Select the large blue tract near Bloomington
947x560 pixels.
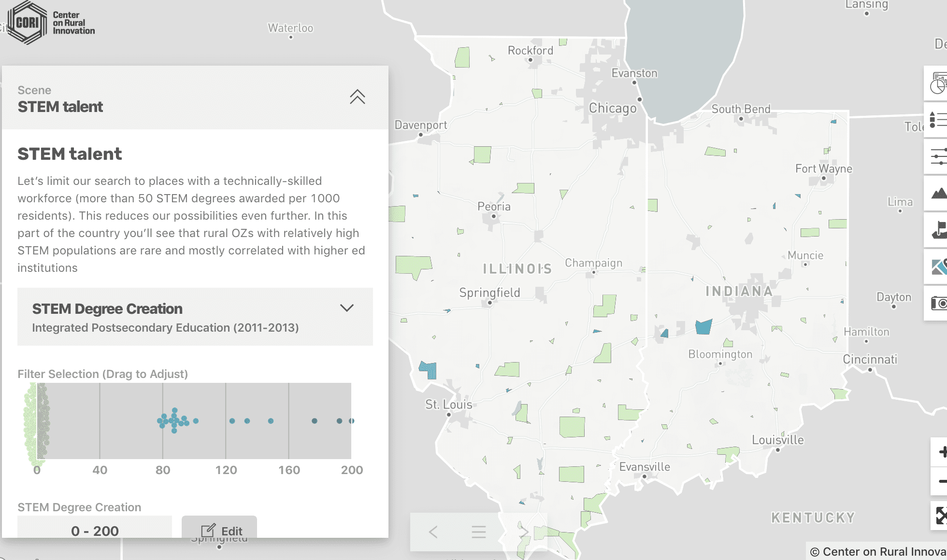(x=703, y=327)
